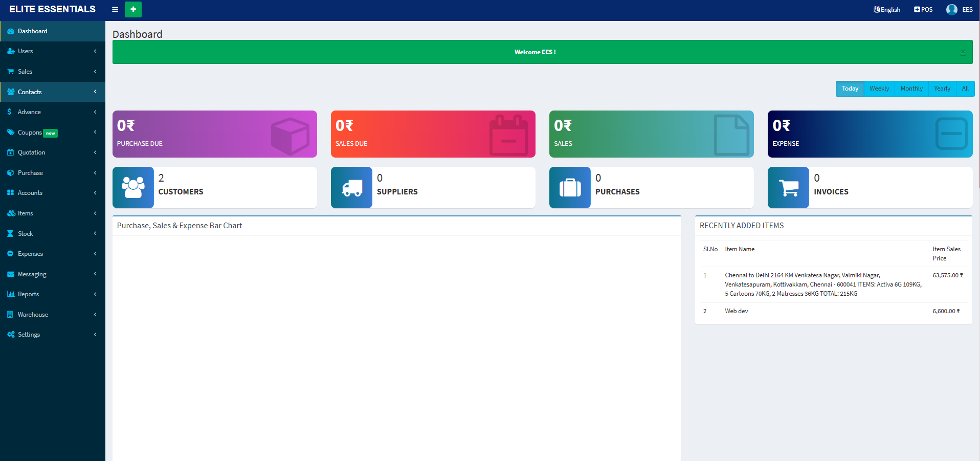Viewport: 980px width, 461px height.
Task: Click the Purchase Due summary card
Action: click(x=215, y=134)
